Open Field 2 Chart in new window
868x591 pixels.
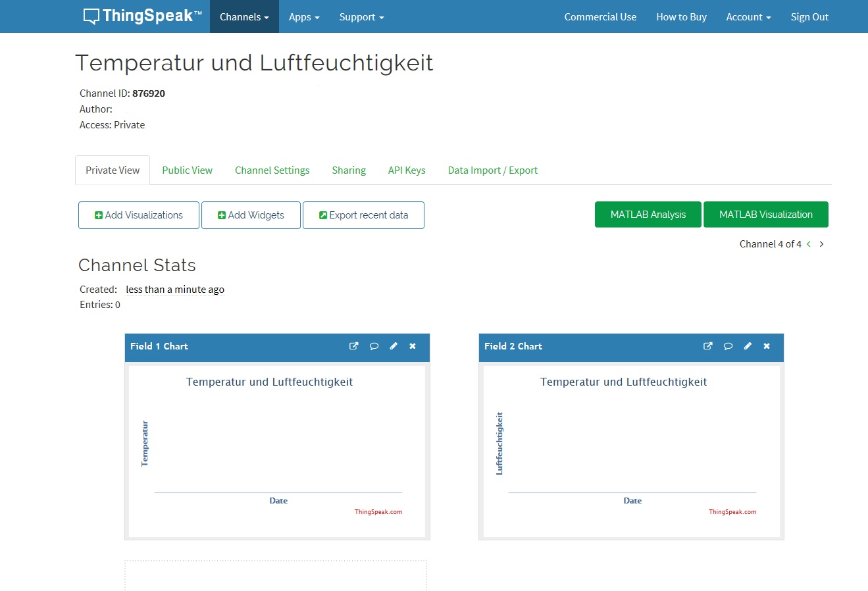[x=707, y=346]
